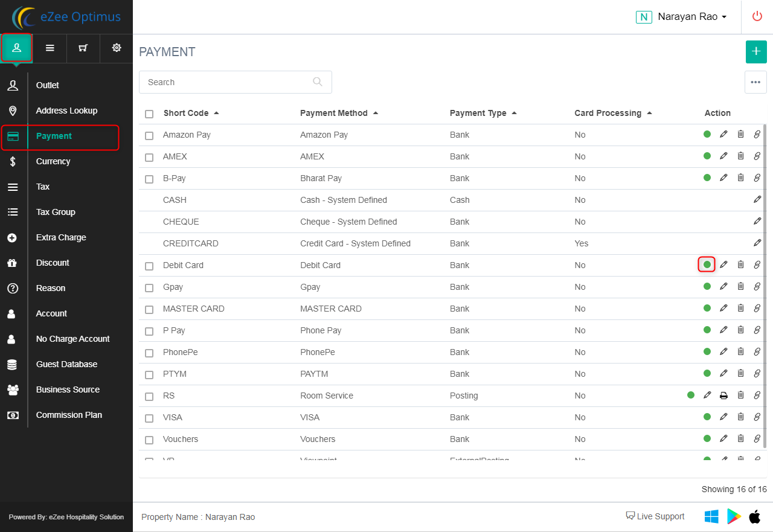Delete the Gpay payment method
Screen dimensions: 773x532
(x=740, y=287)
